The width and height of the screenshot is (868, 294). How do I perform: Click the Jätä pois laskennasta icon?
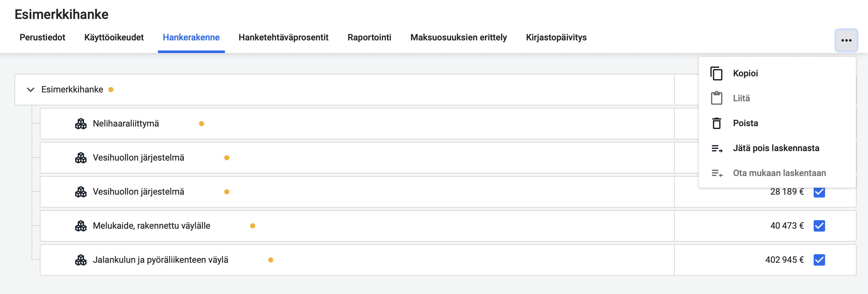click(717, 148)
